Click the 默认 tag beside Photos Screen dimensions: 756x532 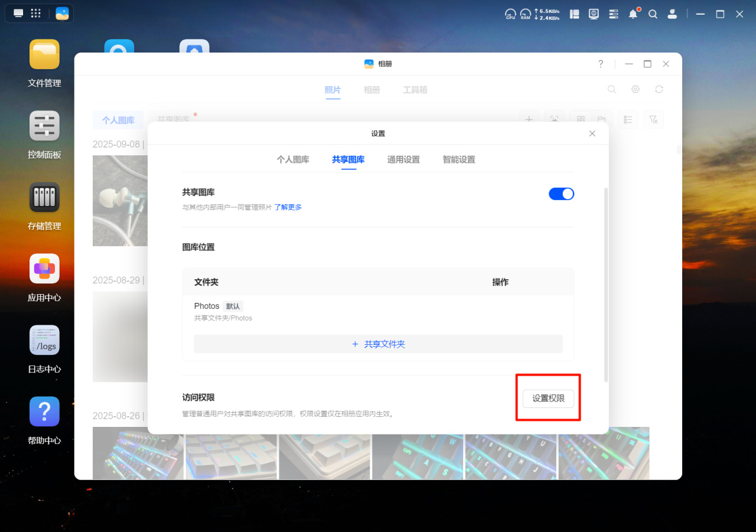[233, 306]
